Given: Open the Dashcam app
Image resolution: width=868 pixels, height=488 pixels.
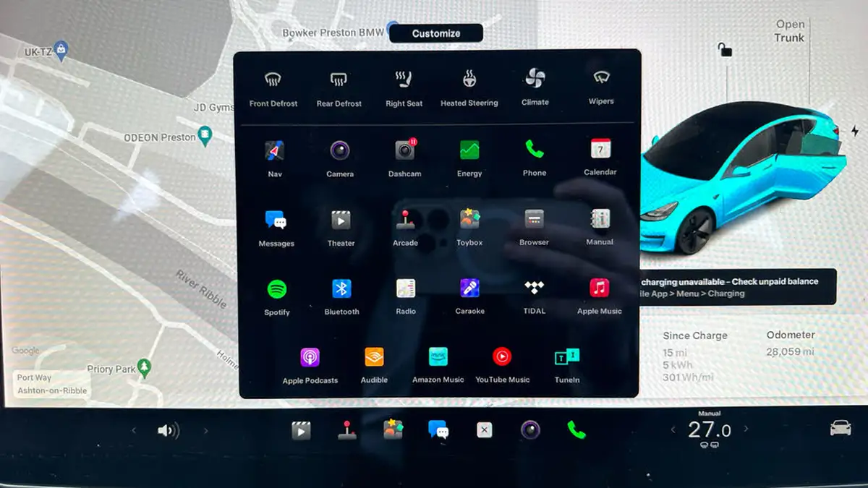Looking at the screenshot, I should point(404,158).
